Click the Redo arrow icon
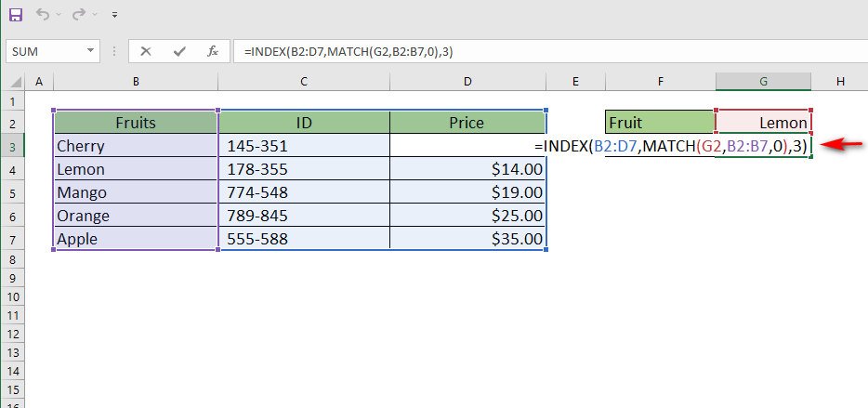868x408 pixels. [x=78, y=14]
